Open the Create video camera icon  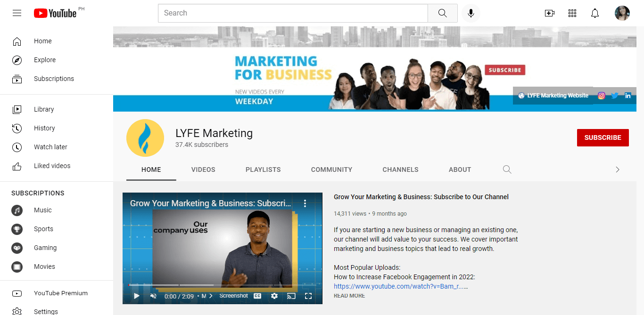pos(549,13)
